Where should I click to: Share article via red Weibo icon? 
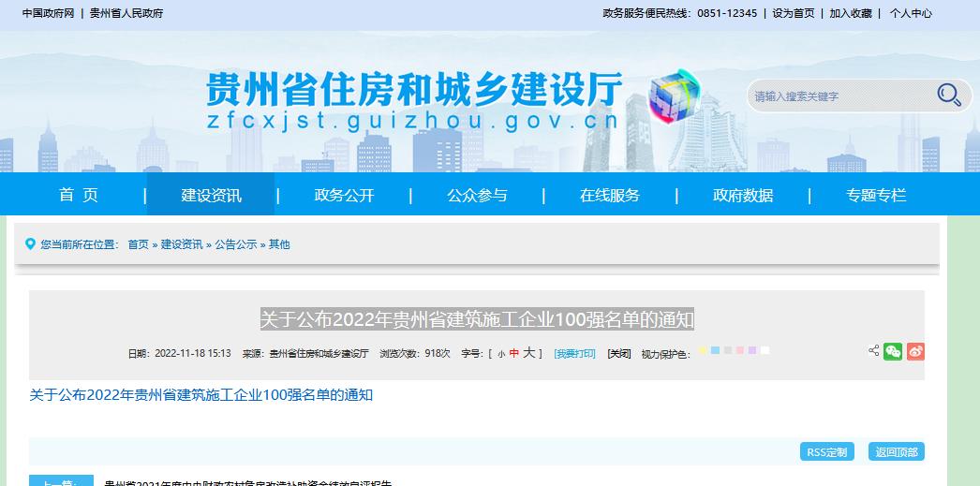[x=915, y=352]
